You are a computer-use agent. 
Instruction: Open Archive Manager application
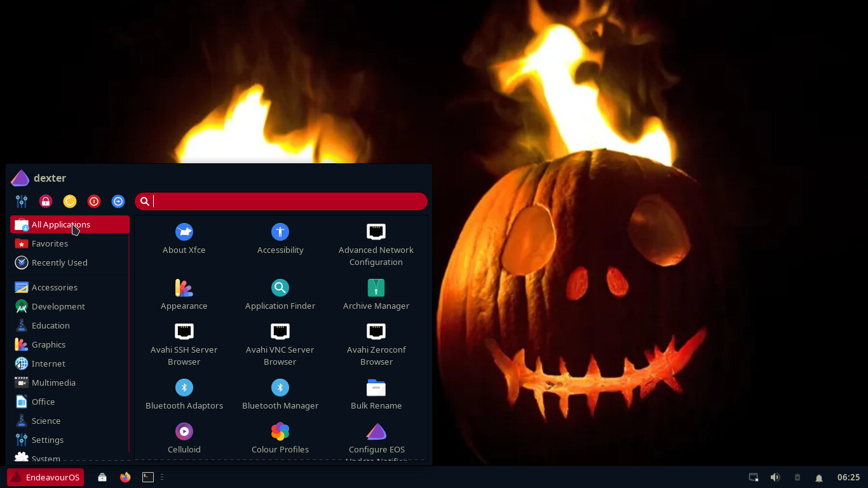pos(376,295)
